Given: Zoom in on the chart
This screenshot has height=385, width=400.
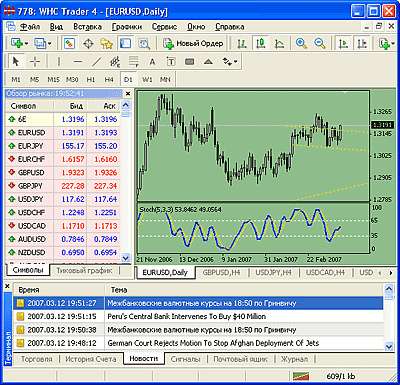Looking at the screenshot, I should tap(301, 43).
